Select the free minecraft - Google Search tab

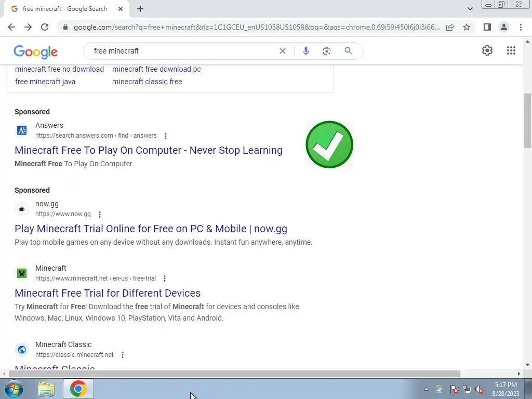coord(65,9)
